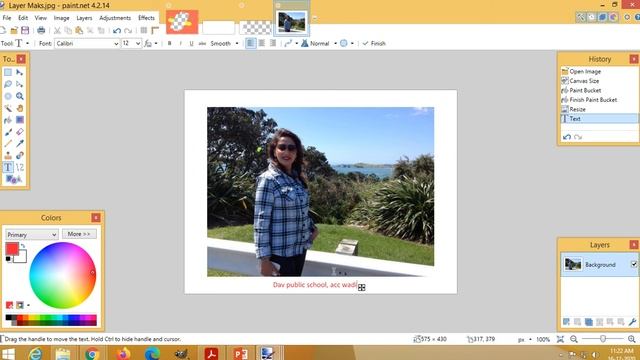Click the Open folder icon in toolbar
The width and height of the screenshot is (640, 360).
point(14,30)
